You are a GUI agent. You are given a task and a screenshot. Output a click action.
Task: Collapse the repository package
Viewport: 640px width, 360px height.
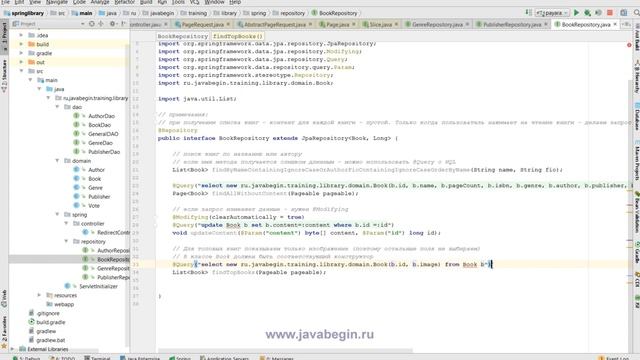(x=66, y=241)
